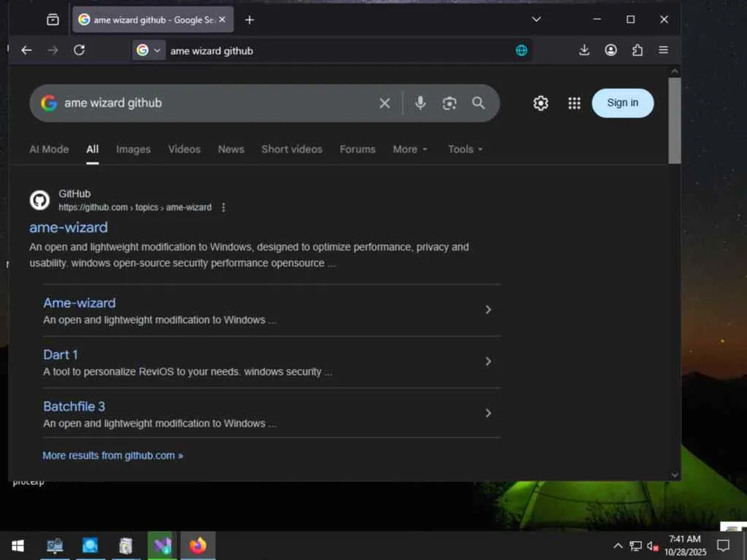Close the 'ame wizard github' tab
The height and width of the screenshot is (560, 747).
(222, 20)
